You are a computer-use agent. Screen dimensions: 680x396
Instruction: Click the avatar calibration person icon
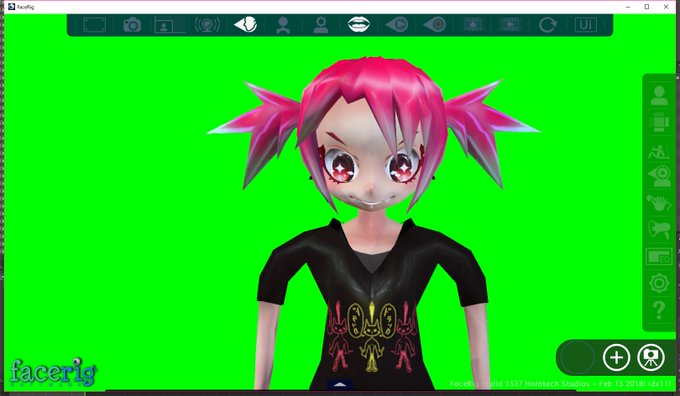283,25
